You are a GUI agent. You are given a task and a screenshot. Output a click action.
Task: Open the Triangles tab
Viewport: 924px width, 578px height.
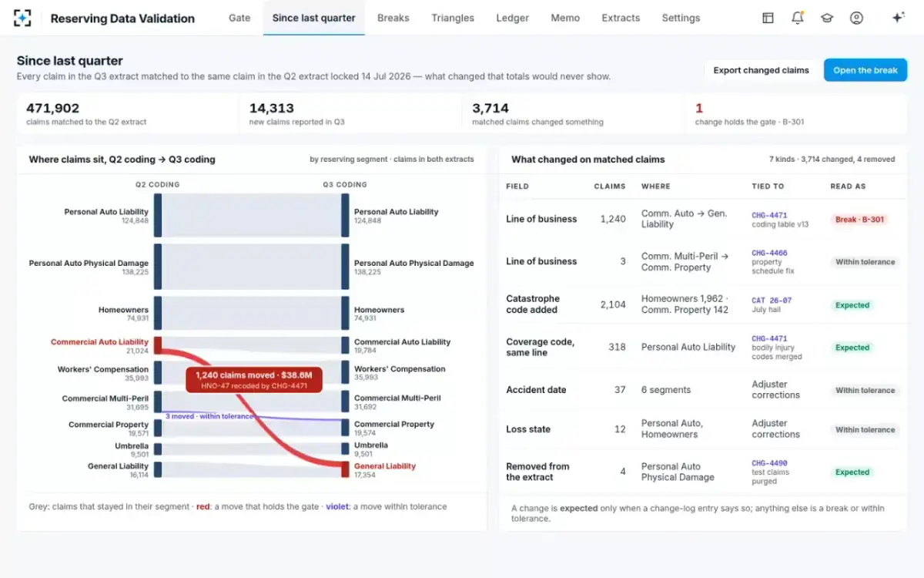click(x=453, y=18)
